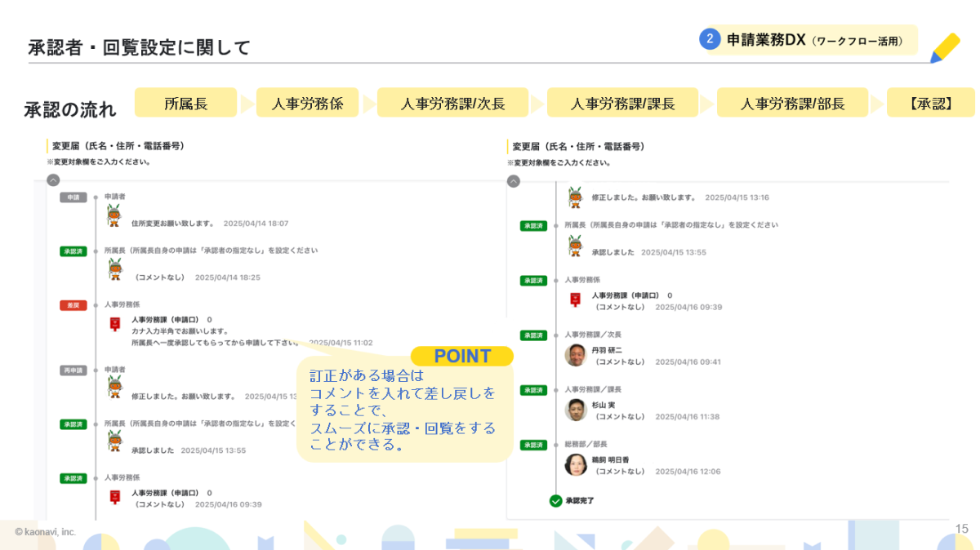The width and height of the screenshot is (980, 550).
Task: Collapse the right 変更届 approval timeline
Action: coord(513,181)
